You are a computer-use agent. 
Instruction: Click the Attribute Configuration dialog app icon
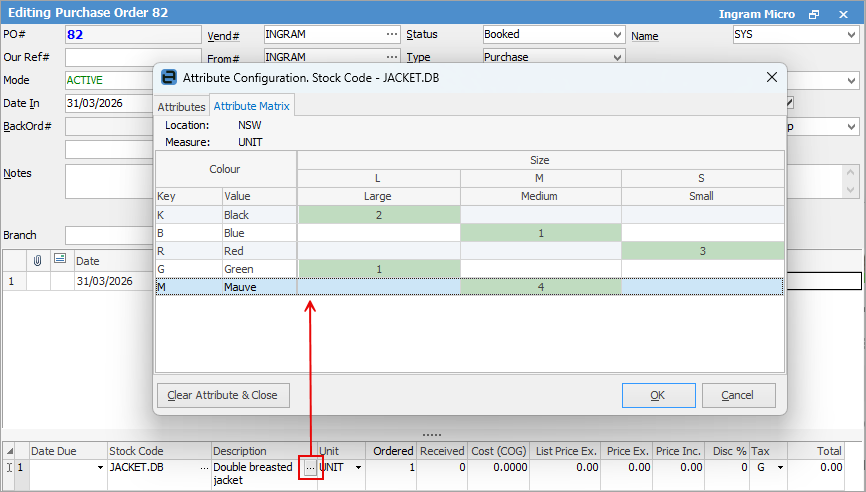coord(169,77)
